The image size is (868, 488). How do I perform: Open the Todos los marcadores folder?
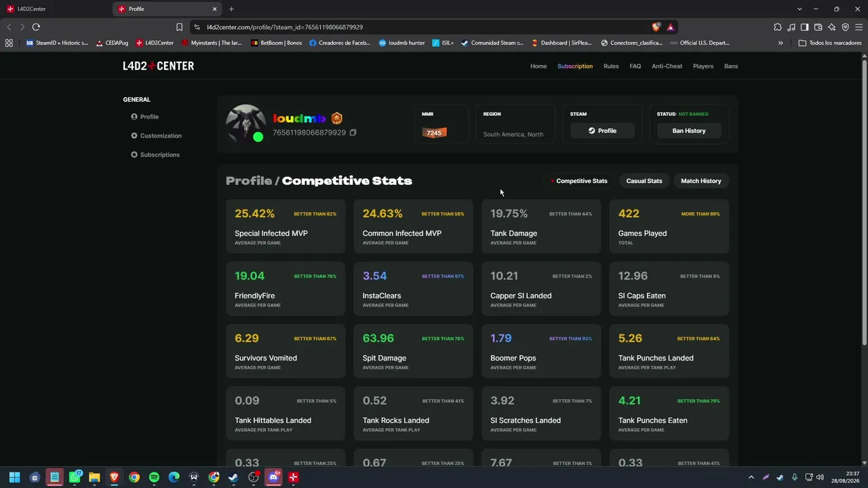[830, 43]
